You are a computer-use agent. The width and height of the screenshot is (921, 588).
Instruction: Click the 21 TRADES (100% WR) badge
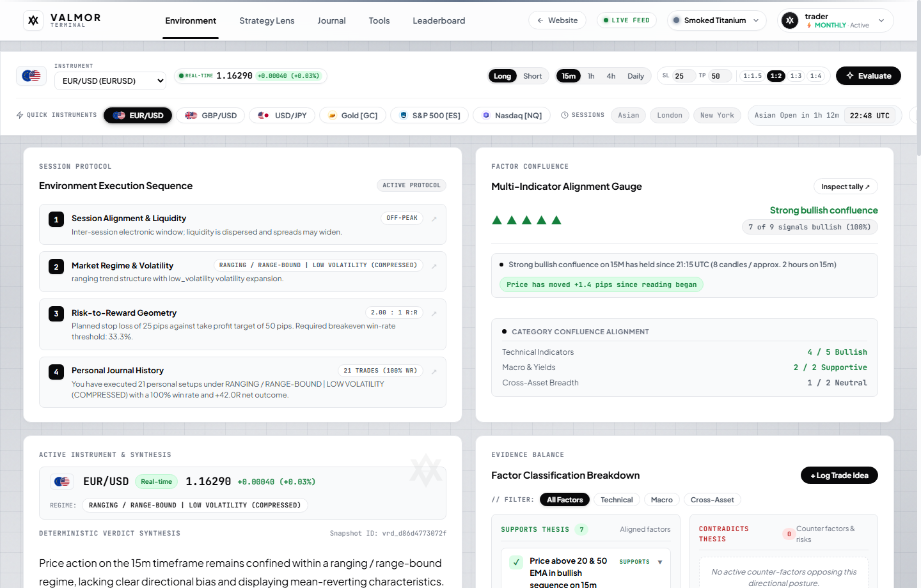380,371
